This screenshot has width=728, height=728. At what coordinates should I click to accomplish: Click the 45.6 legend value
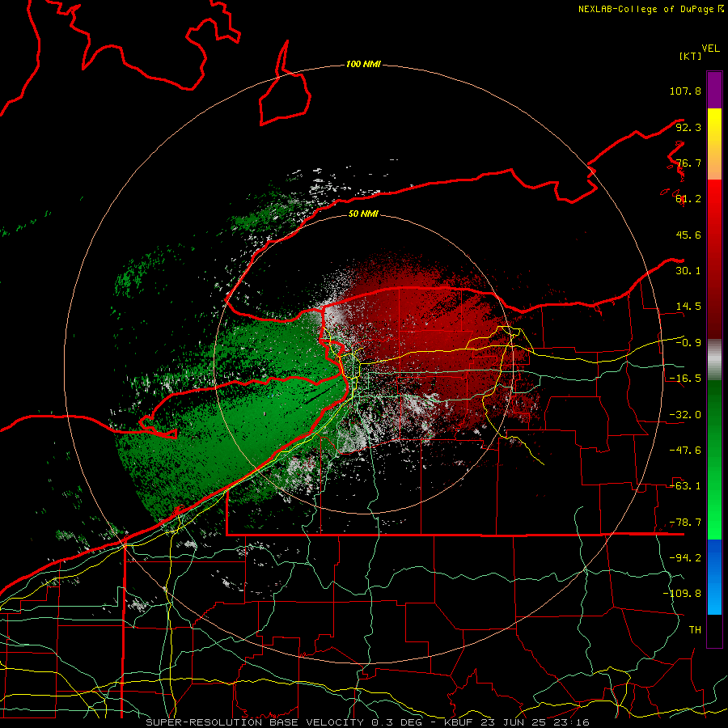click(688, 235)
